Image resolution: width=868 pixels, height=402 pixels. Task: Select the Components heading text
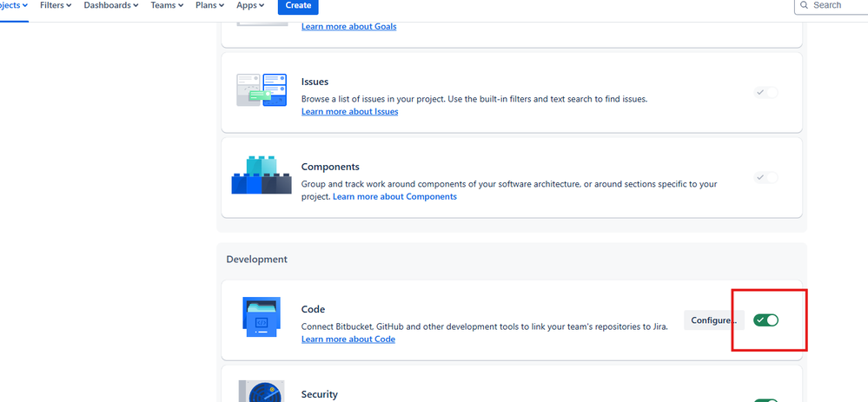pyautogui.click(x=330, y=167)
